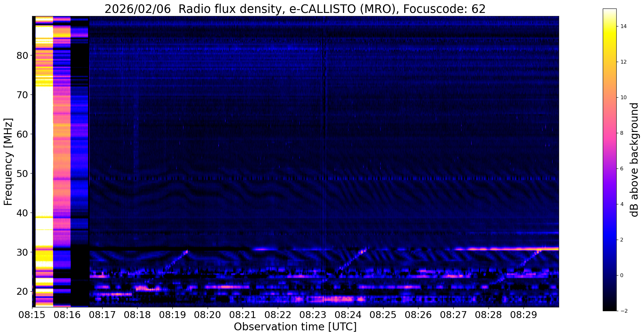The image size is (644, 336).
Task: Click the colorbar tick value 2
Action: (621, 240)
